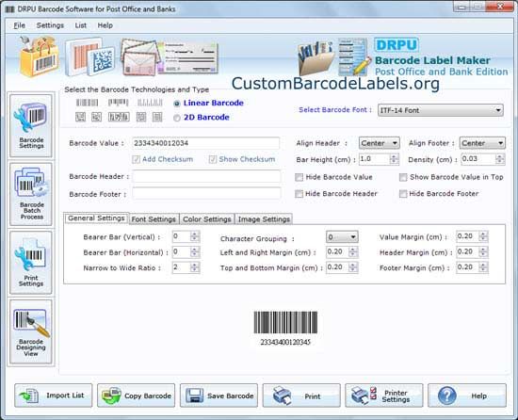Click Save Barcode button label
Image resolution: width=518 pixels, height=420 pixels.
click(x=230, y=396)
